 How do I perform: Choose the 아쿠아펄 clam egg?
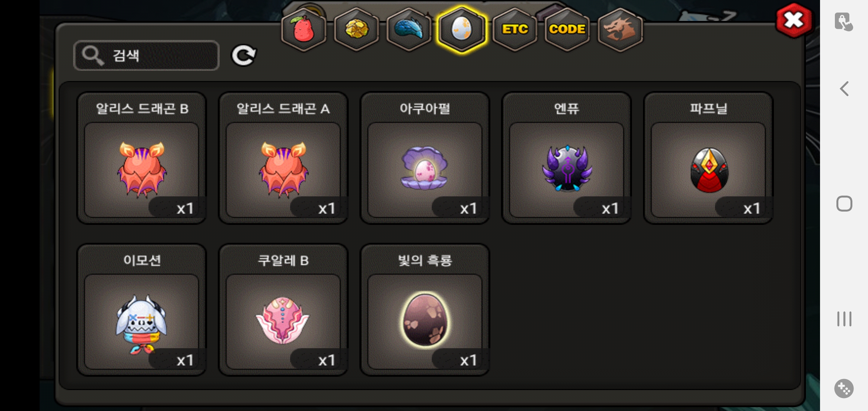pyautogui.click(x=425, y=158)
